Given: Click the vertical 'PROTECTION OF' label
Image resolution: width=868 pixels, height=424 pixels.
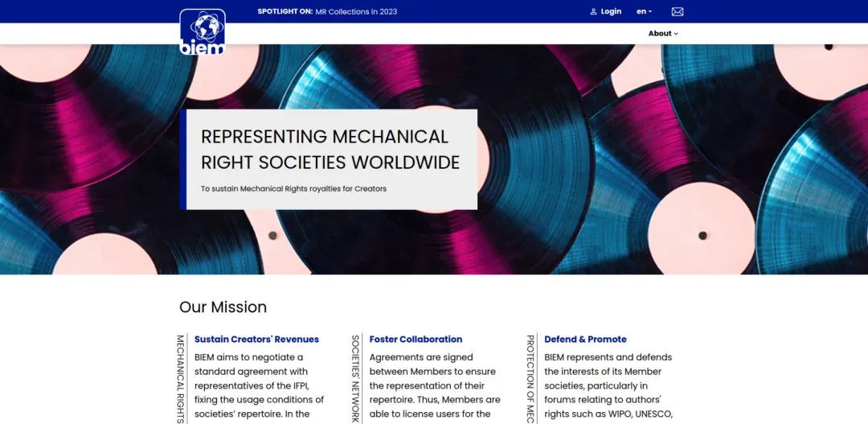Looking at the screenshot, I should pos(530,378).
